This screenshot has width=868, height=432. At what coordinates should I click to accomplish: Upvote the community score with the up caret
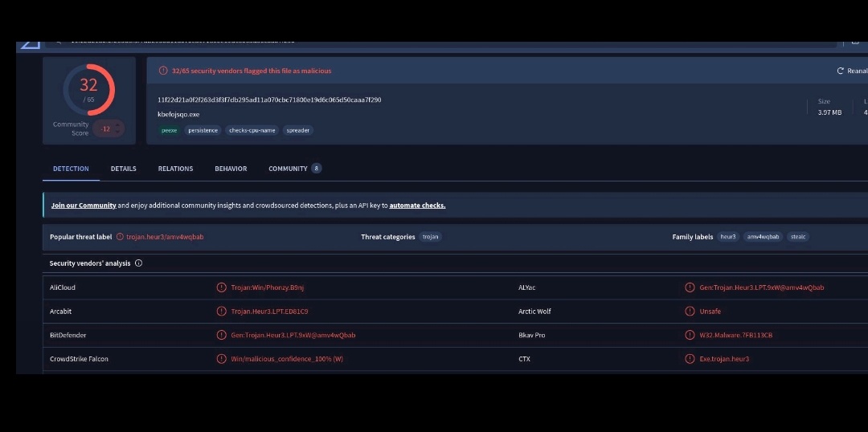117,125
